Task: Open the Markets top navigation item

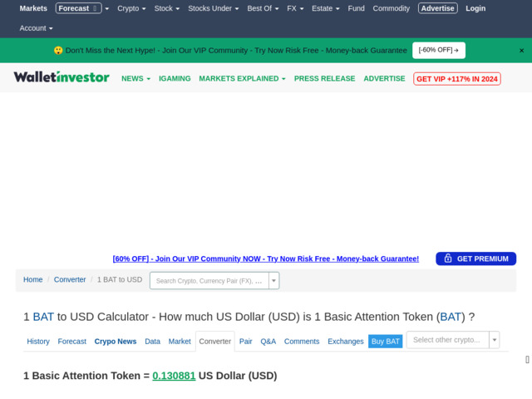Action: 33,8
